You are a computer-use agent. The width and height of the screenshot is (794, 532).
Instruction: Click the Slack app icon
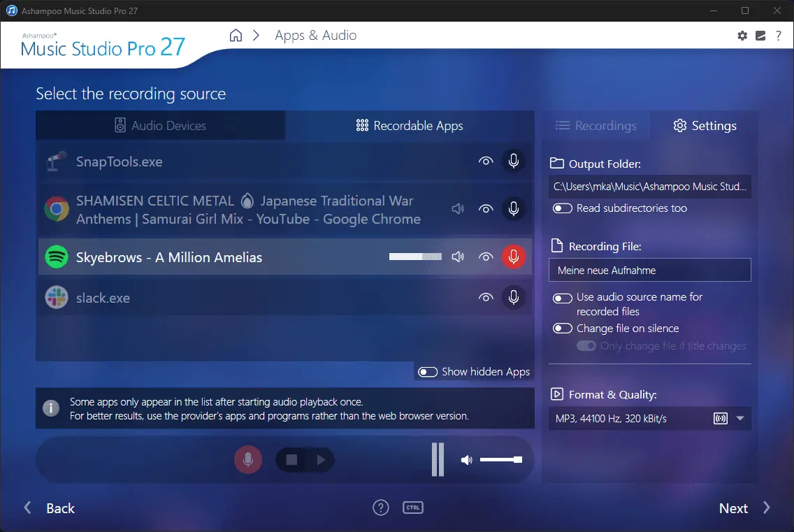tap(56, 297)
